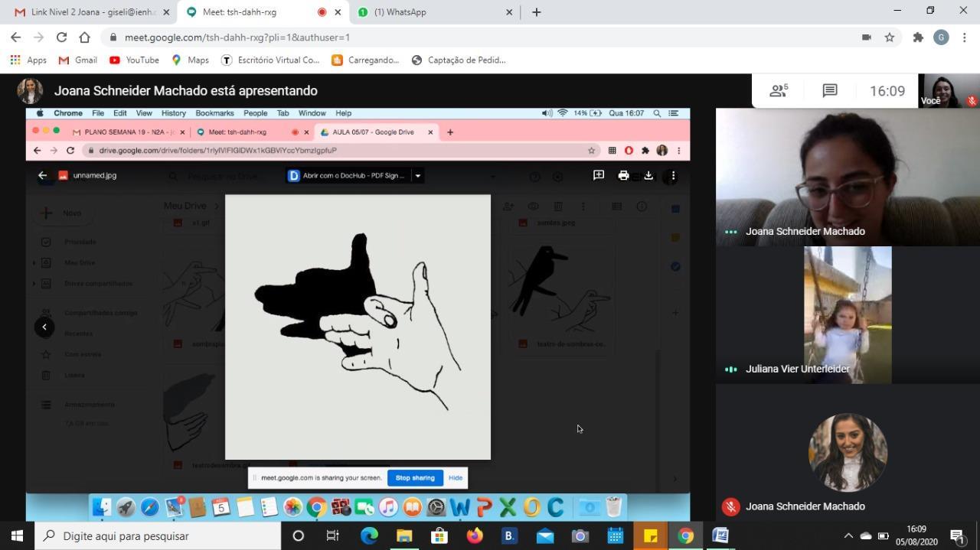Open the Meet chat panel

coord(829,91)
